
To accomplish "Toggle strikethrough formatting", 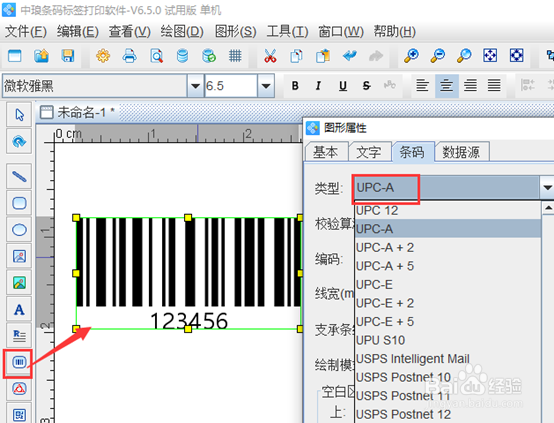I will 366,86.
